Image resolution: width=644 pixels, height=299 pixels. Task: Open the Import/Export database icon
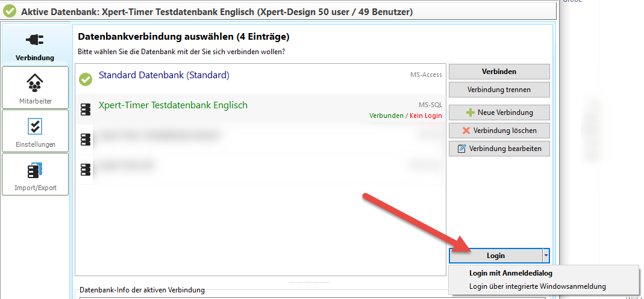coord(35,170)
